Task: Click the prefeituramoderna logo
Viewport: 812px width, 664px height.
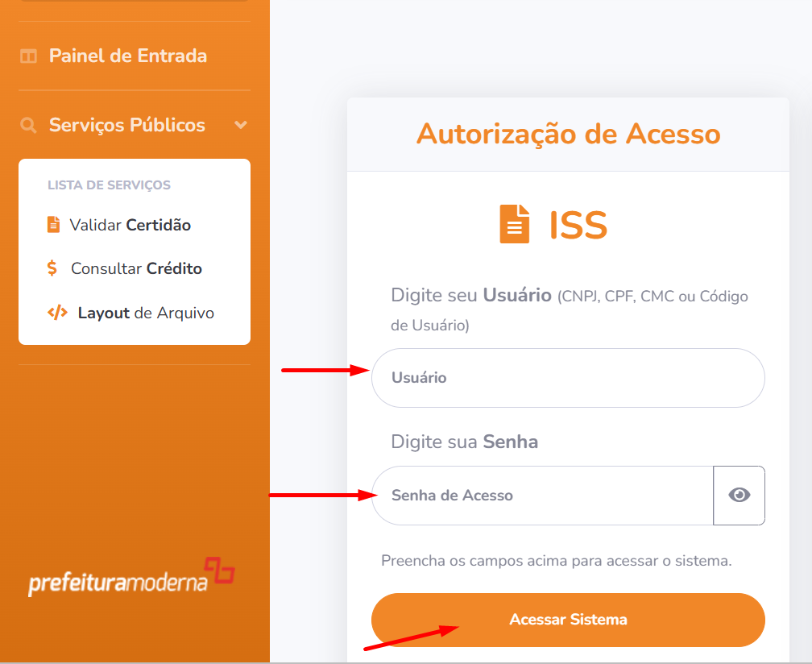Action: coord(131,577)
